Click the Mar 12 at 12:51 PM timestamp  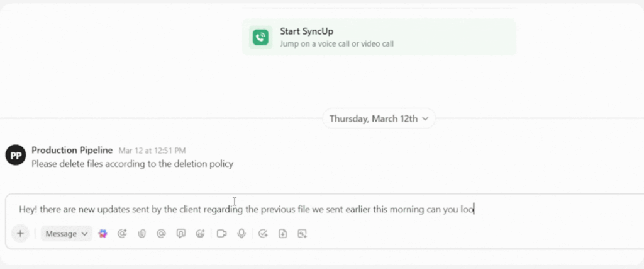coord(152,151)
